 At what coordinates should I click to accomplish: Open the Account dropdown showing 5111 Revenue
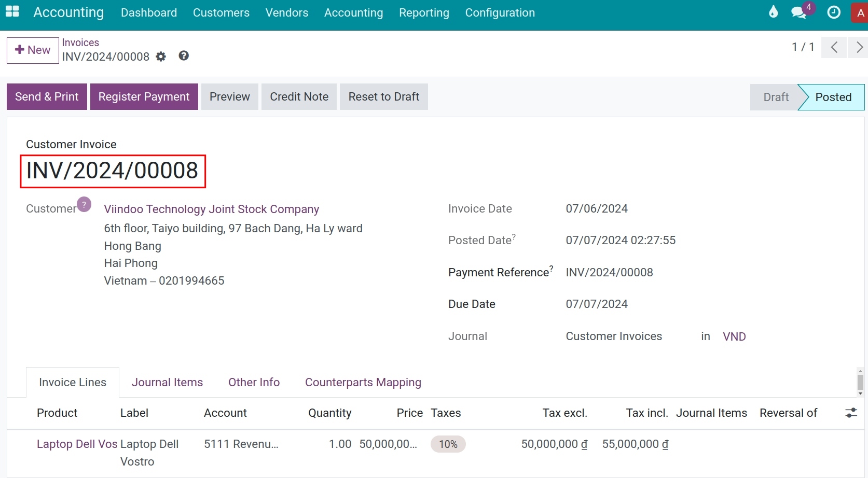[241, 444]
